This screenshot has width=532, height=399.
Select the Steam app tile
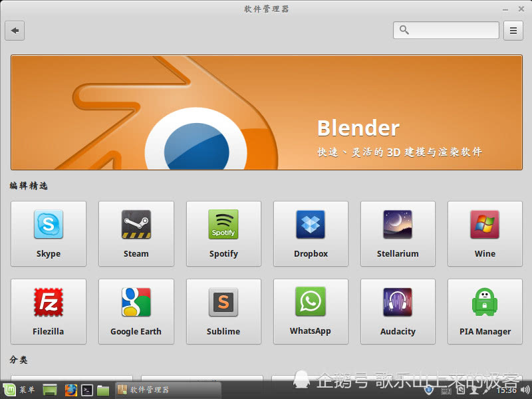coord(136,234)
